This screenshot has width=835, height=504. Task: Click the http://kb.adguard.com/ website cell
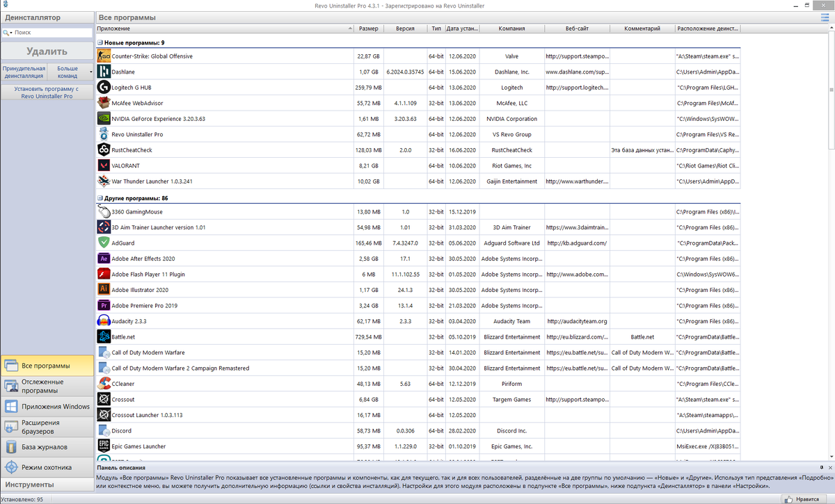point(577,243)
